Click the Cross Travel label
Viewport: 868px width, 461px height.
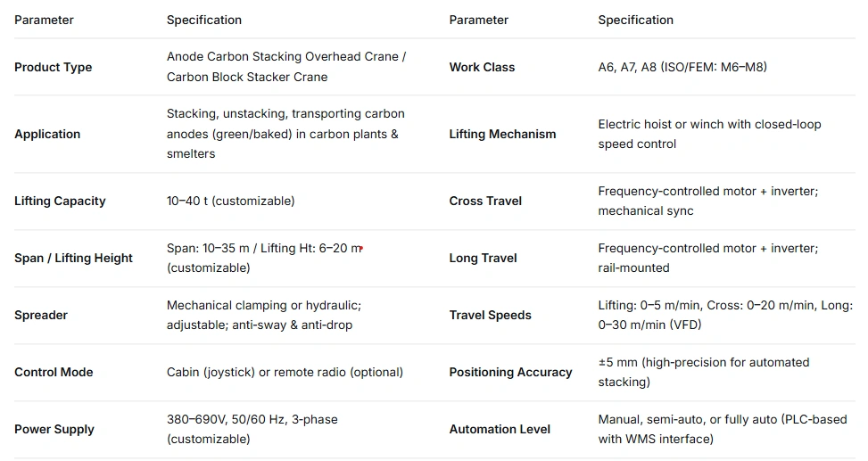pos(485,201)
